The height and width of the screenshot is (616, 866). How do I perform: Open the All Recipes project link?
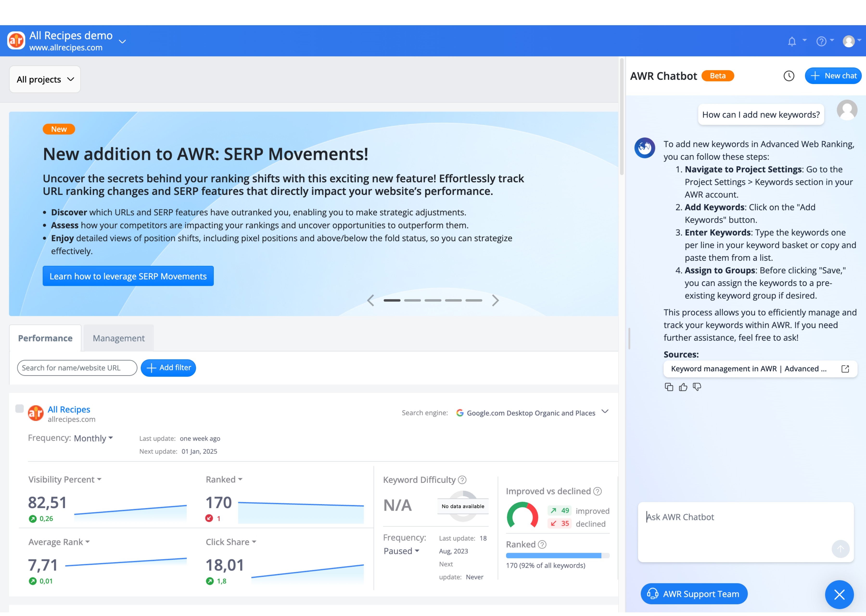69,409
